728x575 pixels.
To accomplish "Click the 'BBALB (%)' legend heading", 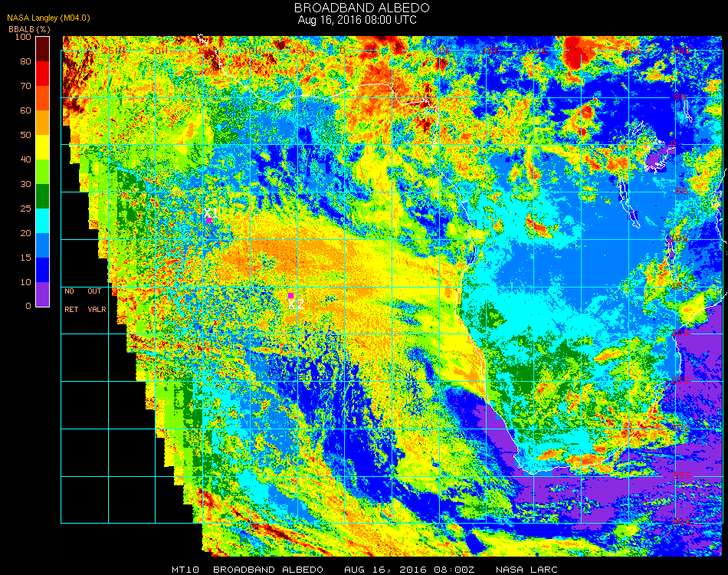I will point(29,29).
